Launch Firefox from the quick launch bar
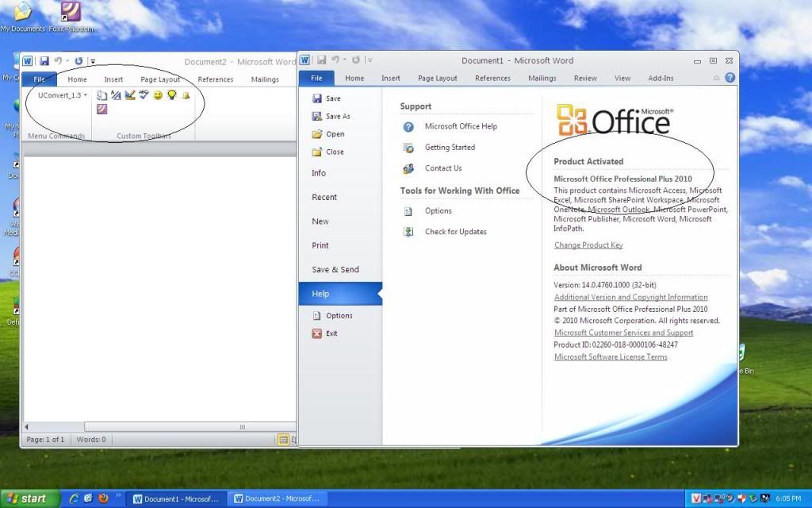The height and width of the screenshot is (508, 812). point(103,498)
